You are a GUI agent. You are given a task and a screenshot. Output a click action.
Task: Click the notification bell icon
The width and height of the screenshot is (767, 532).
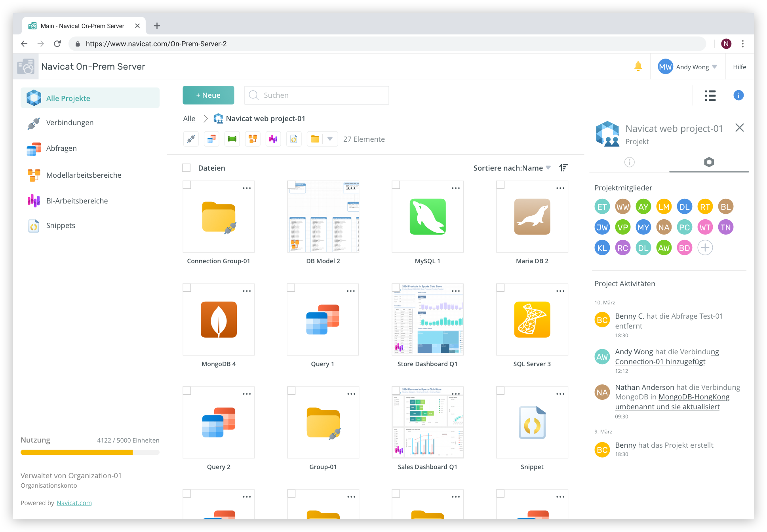click(x=638, y=66)
